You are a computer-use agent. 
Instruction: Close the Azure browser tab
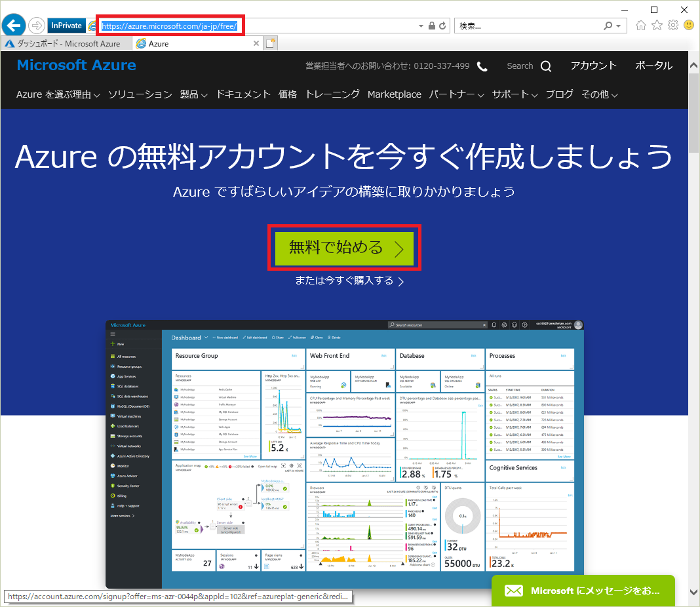(x=256, y=43)
